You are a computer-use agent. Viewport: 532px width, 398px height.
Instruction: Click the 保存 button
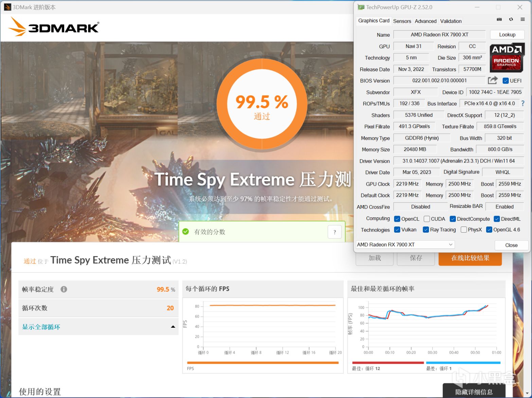click(416, 258)
